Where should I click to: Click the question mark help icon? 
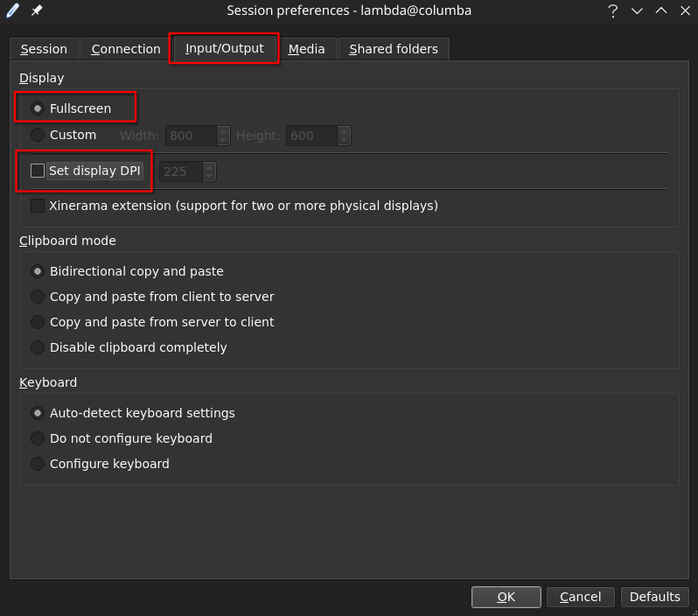pyautogui.click(x=612, y=10)
